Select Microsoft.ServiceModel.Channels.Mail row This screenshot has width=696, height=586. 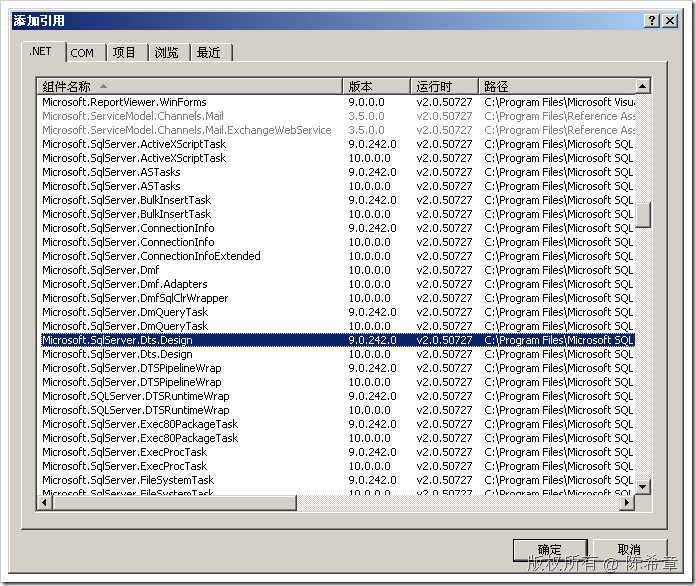[x=337, y=116]
